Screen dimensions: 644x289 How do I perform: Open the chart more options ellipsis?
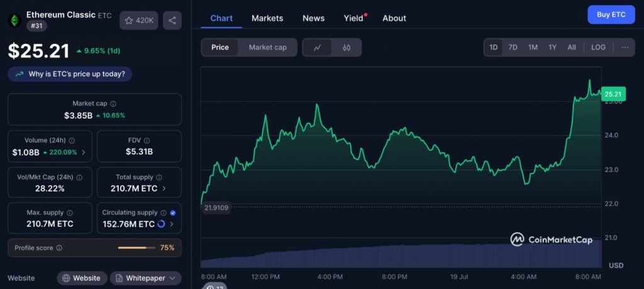pyautogui.click(x=625, y=47)
